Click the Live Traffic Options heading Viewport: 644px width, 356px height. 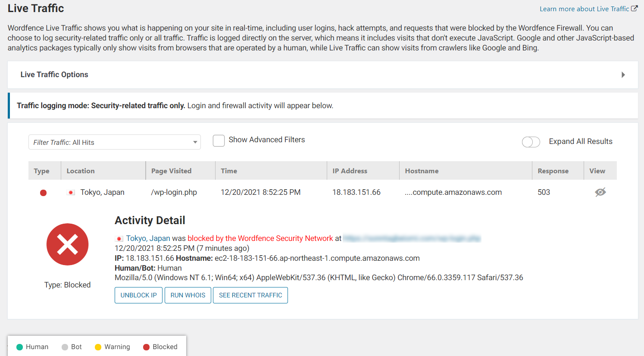pyautogui.click(x=54, y=75)
